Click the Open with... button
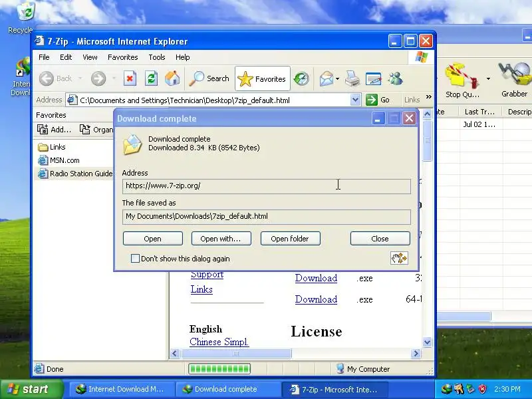The width and height of the screenshot is (532, 399). (x=221, y=239)
